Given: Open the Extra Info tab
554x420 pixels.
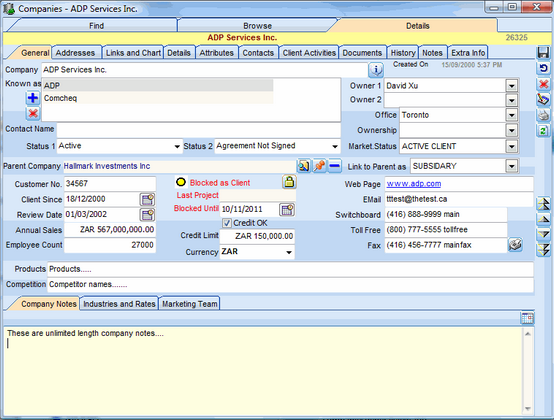Looking at the screenshot, I should click(x=468, y=53).
